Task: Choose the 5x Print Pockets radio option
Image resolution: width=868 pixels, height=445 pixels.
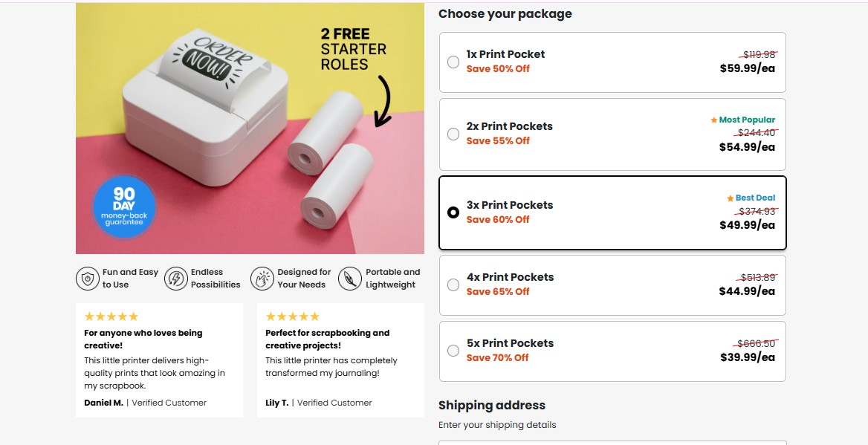Action: click(x=453, y=351)
